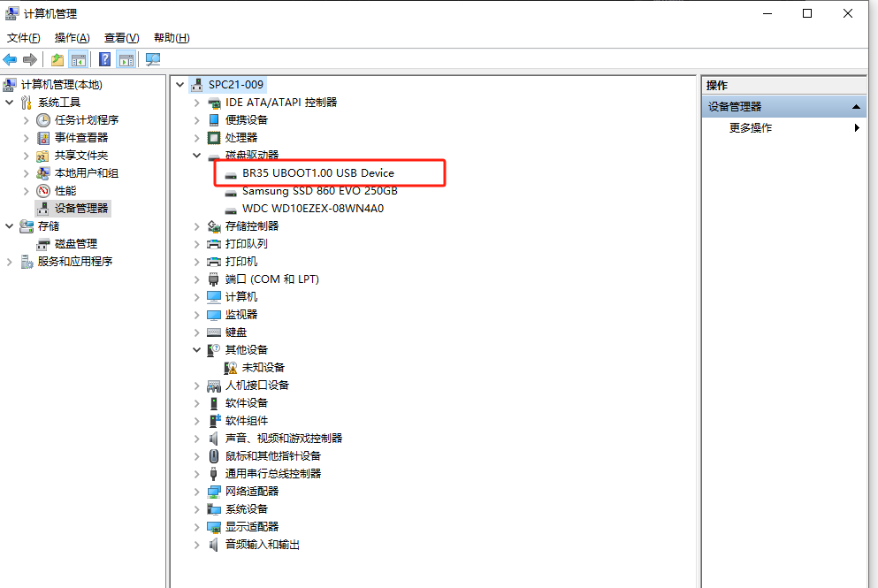Screen dimensions: 878x588
Task: Expand the 端口 (COM 和 LPT) node
Action: (196, 279)
